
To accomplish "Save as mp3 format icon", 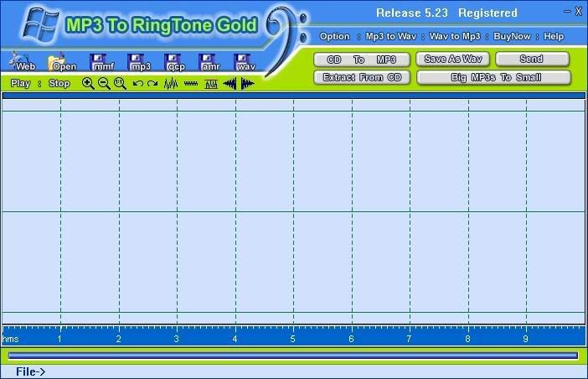I will click(140, 62).
